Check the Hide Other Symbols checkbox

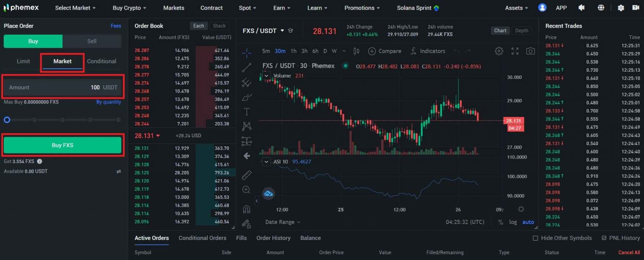pyautogui.click(x=535, y=238)
